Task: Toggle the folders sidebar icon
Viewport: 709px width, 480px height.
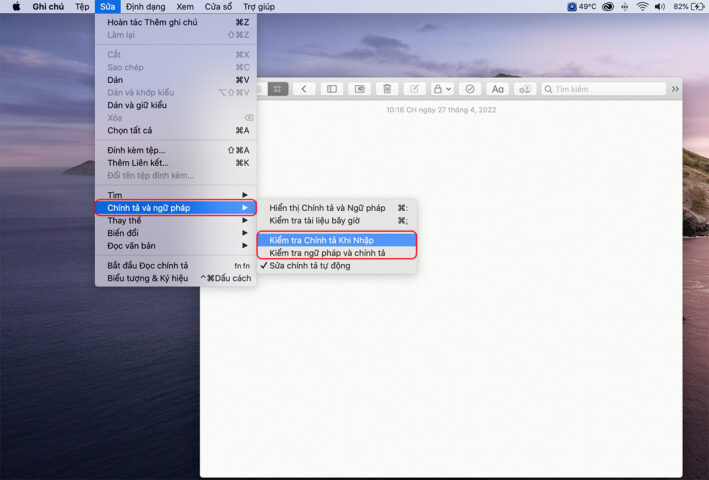Action: pos(332,89)
